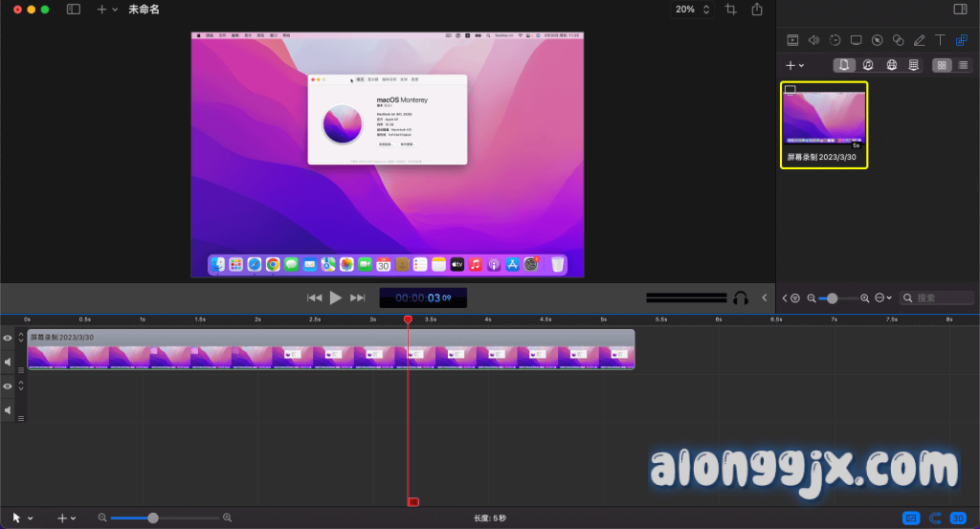Open the Screen Recording properties tab
This screenshot has width=980, height=529.
point(856,40)
